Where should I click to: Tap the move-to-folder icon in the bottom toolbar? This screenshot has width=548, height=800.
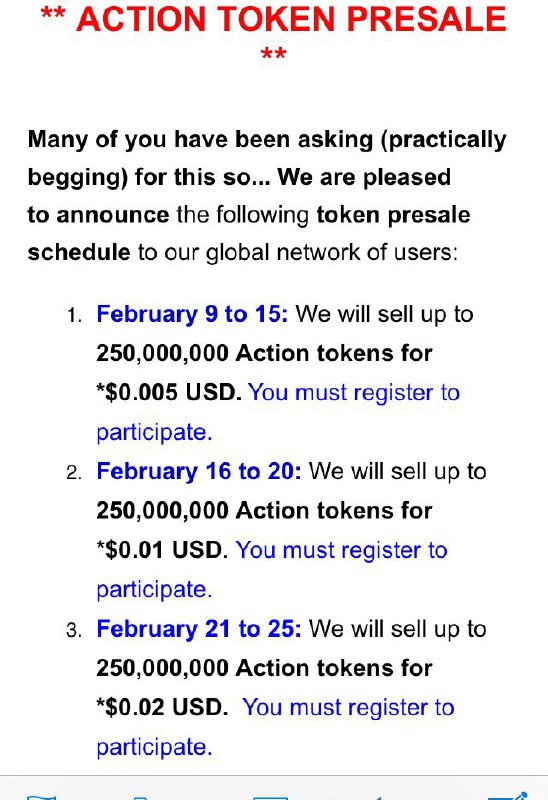click(140, 797)
